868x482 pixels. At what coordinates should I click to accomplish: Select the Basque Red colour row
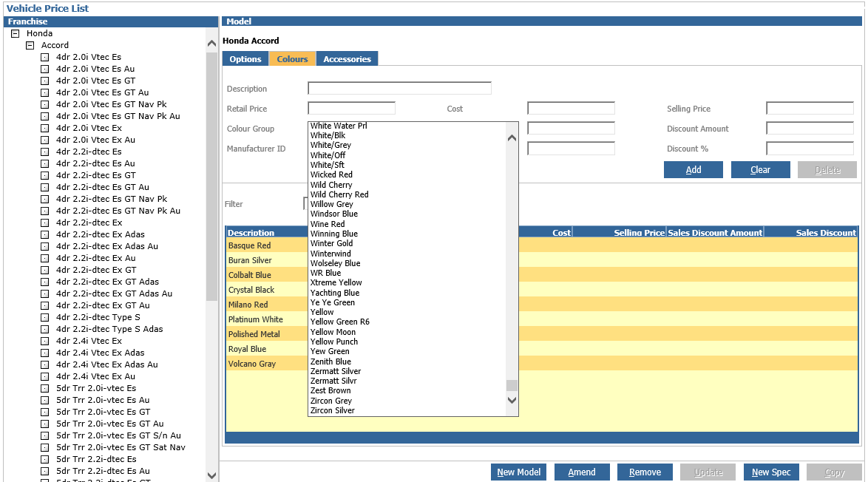click(x=542, y=245)
